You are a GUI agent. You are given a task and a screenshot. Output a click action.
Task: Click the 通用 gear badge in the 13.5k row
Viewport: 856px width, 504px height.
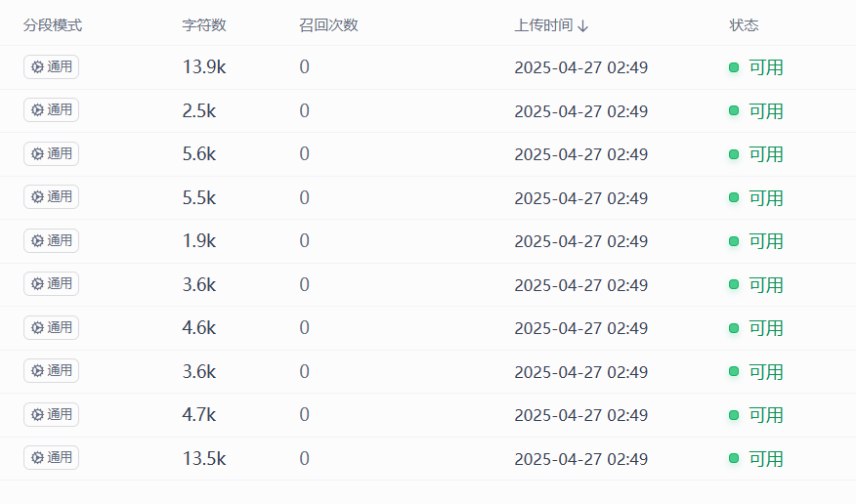(52, 458)
